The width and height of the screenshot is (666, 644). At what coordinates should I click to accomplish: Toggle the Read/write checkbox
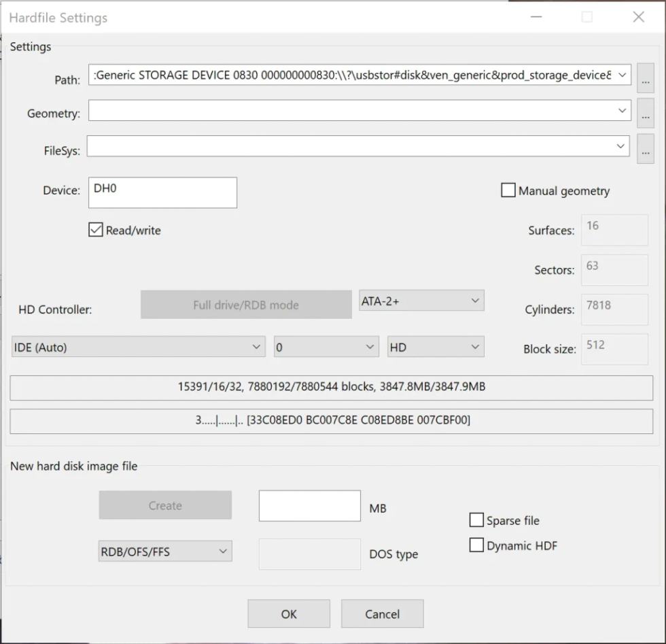[x=96, y=230]
